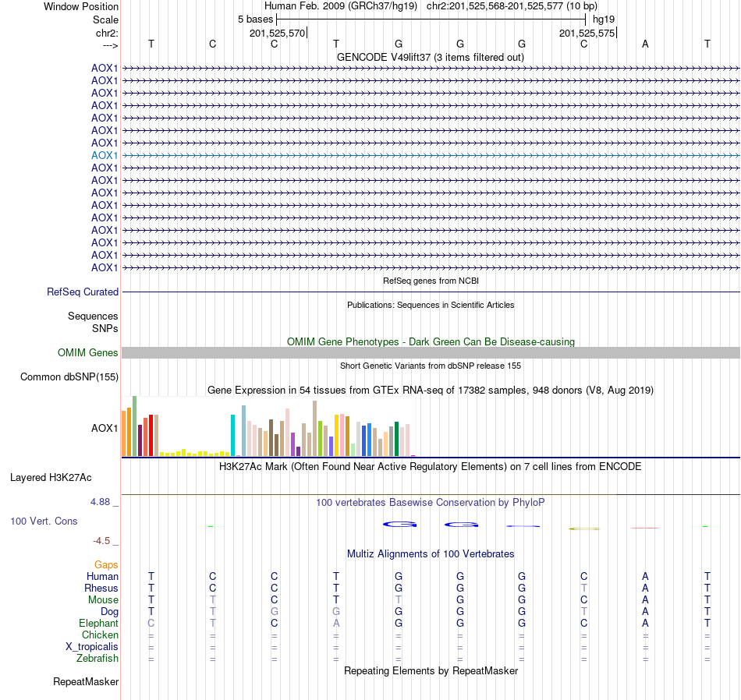This screenshot has height=700, width=741.
Task: Open the GENCODE V49lift37 track title
Action: pos(430,57)
